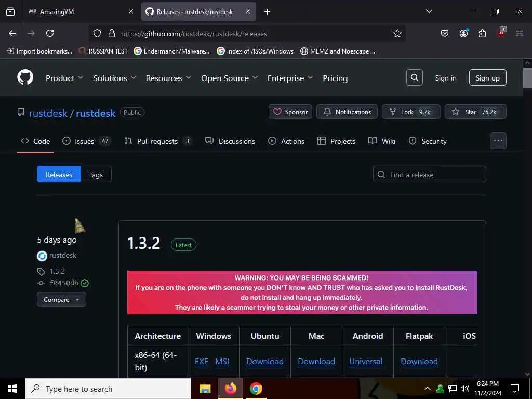532x399 pixels.
Task: Click the Notifications bell button
Action: (x=347, y=112)
